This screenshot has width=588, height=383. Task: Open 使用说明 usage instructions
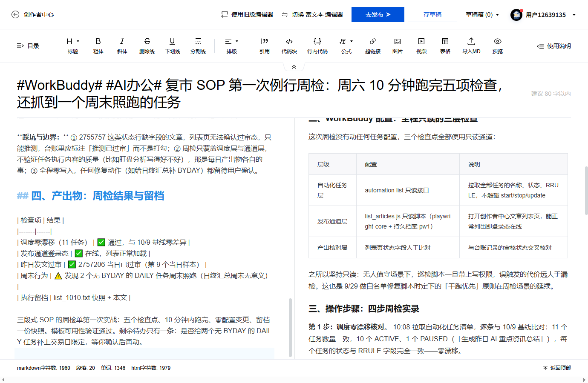click(x=554, y=46)
